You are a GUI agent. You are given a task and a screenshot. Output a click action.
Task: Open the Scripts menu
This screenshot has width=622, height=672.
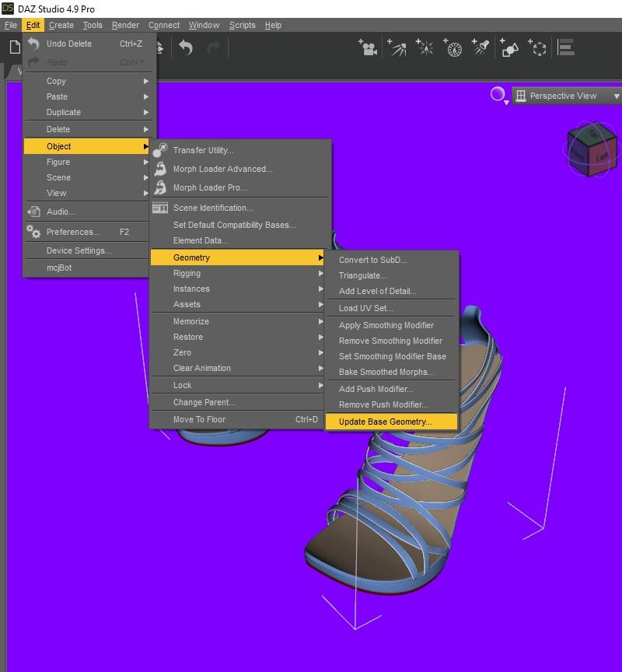click(x=242, y=26)
